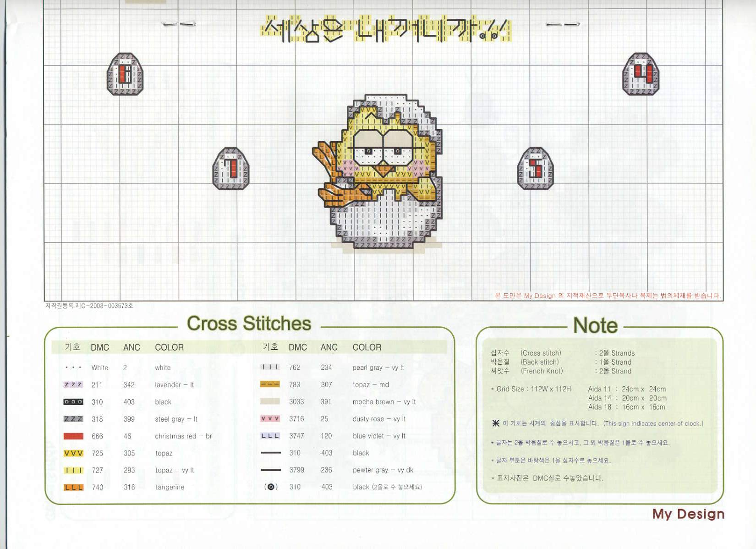The width and height of the screenshot is (756, 549).
Task: Select the dusty rose 3716 swatch
Action: click(x=270, y=419)
